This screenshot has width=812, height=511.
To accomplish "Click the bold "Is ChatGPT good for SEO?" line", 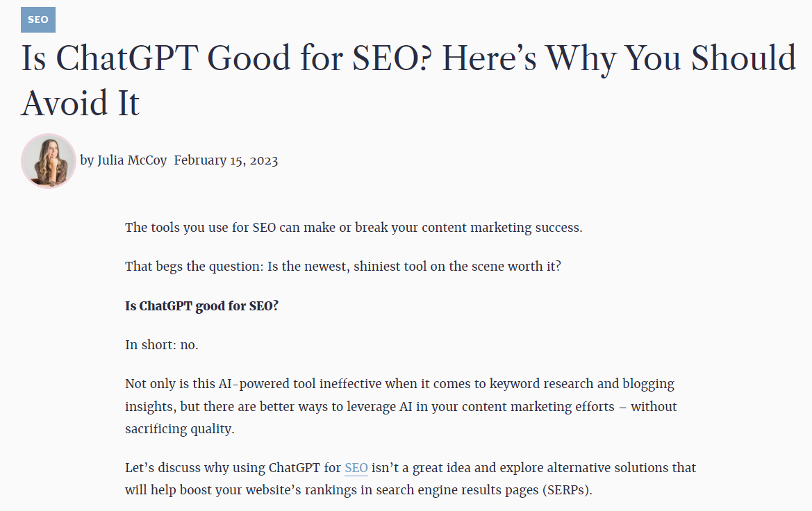I will (x=202, y=306).
